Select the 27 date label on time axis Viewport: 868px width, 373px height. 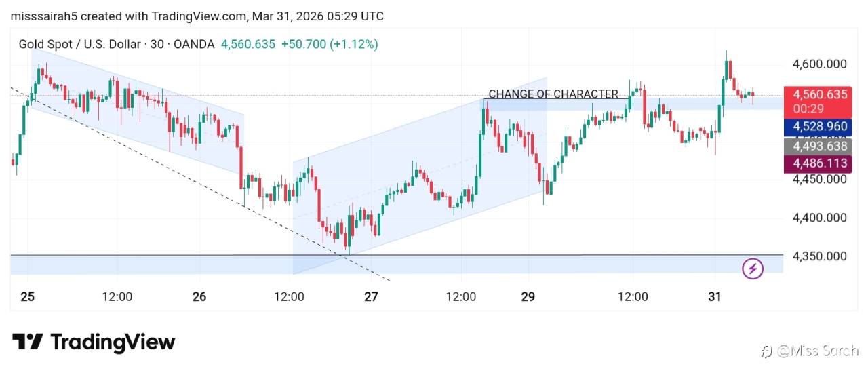pyautogui.click(x=370, y=296)
